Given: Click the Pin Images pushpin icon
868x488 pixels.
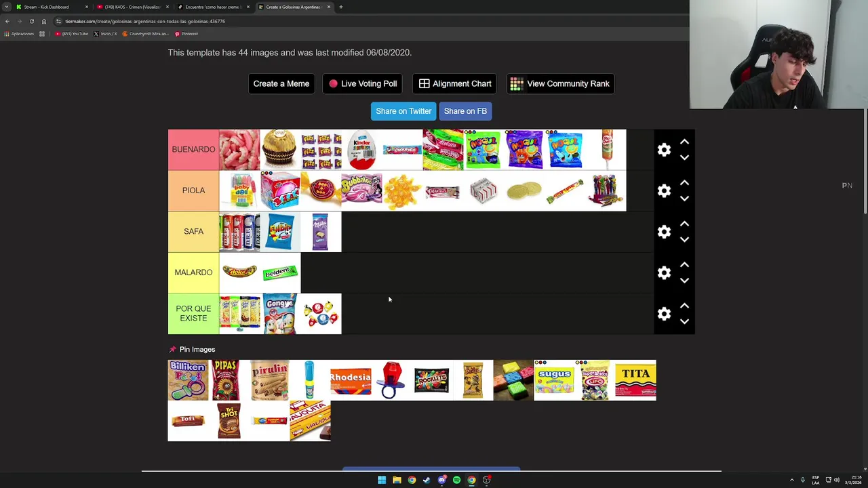Looking at the screenshot, I should pyautogui.click(x=172, y=350).
